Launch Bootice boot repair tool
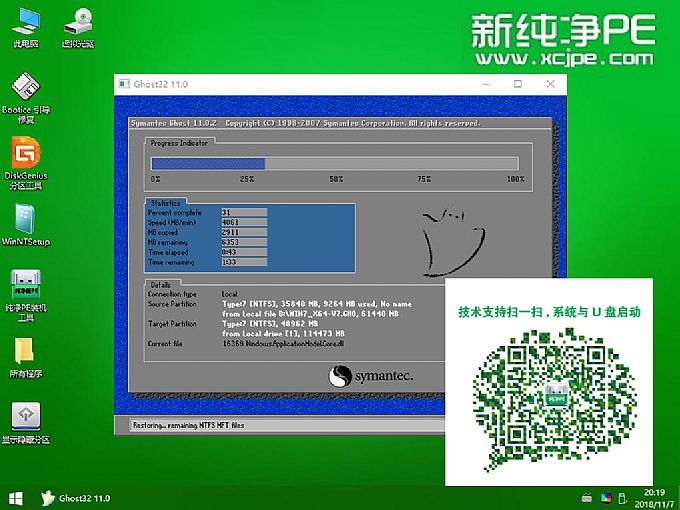The width and height of the screenshot is (680, 510). point(26,98)
